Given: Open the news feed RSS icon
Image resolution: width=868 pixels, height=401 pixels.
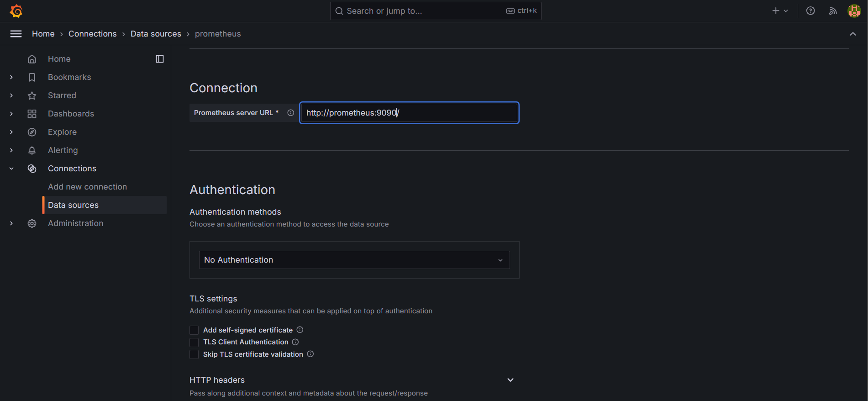Looking at the screenshot, I should 833,11.
